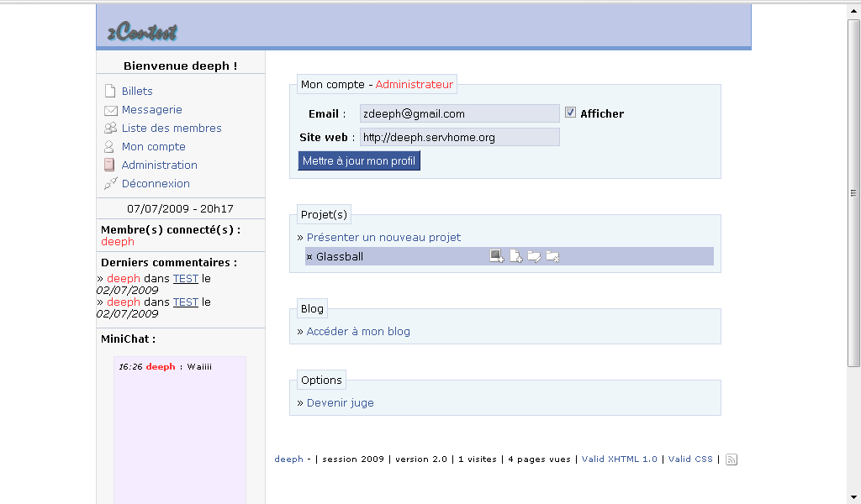The image size is (861, 504).
Task: Click the red book Administration icon
Action: [x=109, y=165]
